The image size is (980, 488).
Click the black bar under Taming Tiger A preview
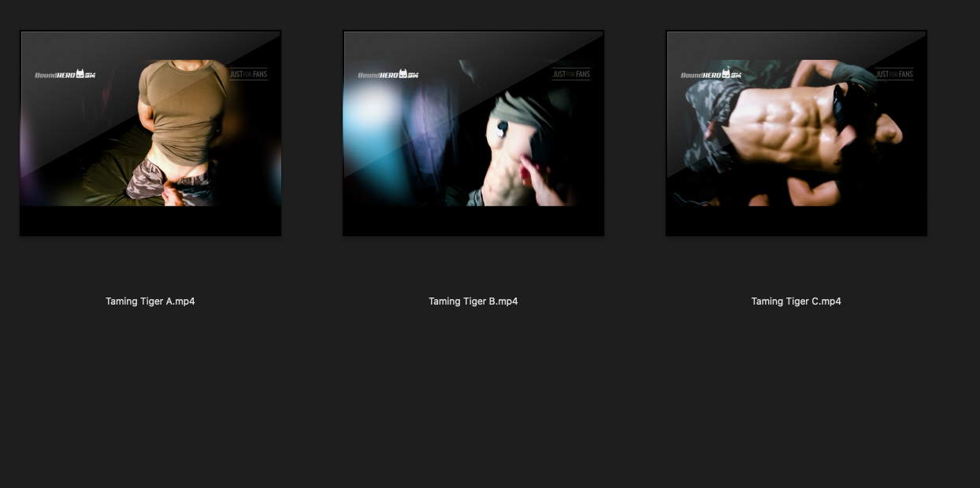150,220
